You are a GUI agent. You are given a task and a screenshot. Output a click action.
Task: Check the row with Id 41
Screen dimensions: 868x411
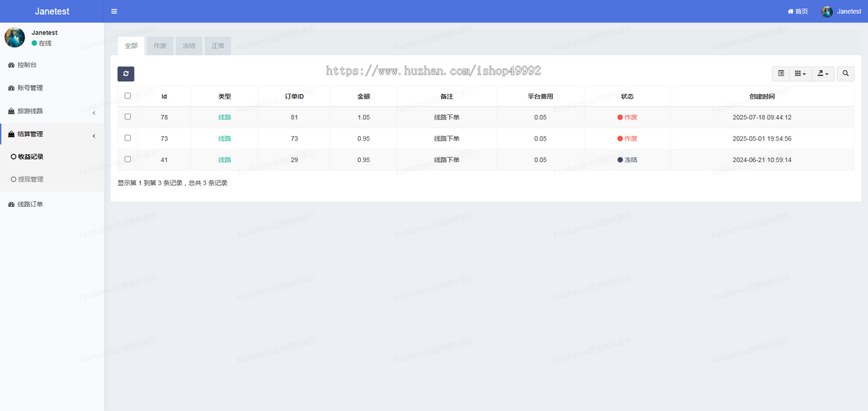128,159
